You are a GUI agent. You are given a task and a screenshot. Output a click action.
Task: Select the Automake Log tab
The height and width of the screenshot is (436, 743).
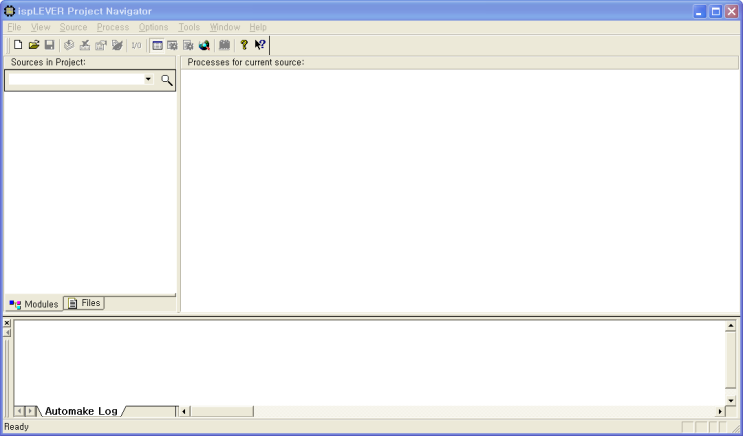click(80, 411)
